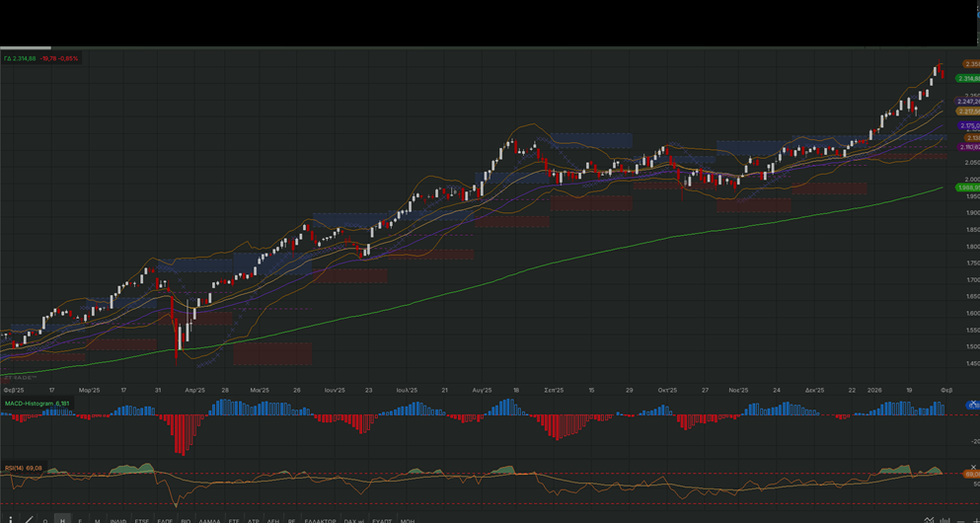The width and height of the screenshot is (980, 523).
Task: Select the highlighted H period button
Action: (62, 520)
